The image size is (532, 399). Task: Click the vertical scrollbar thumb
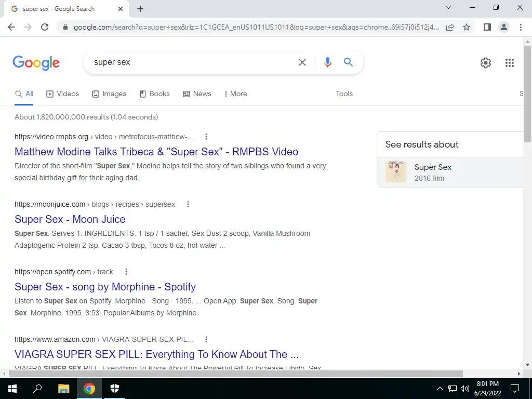[528, 94]
